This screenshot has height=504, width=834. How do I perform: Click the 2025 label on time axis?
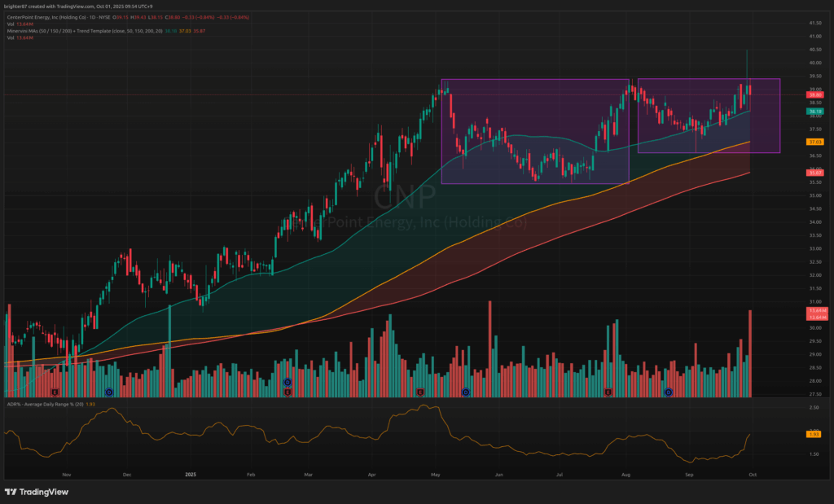(x=191, y=473)
